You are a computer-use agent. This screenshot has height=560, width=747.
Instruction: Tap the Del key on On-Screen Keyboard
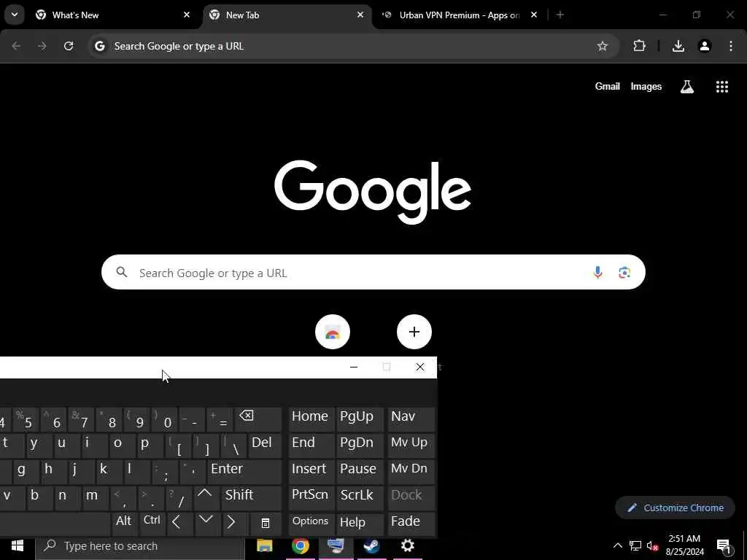(265, 446)
